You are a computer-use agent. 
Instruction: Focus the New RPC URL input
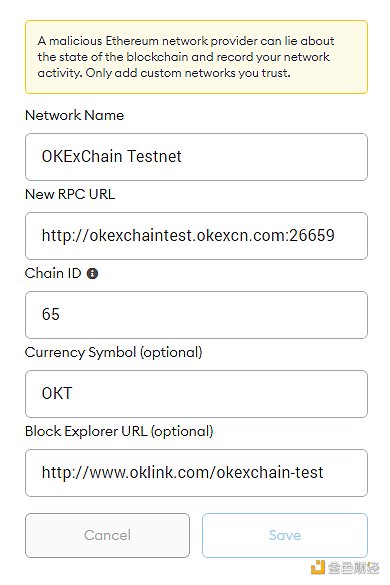coord(196,236)
